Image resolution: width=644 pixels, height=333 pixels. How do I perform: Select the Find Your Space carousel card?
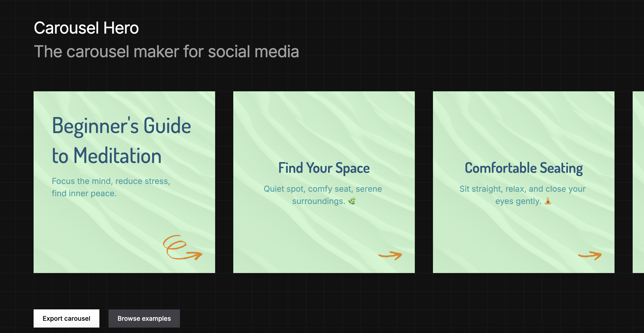click(324, 183)
